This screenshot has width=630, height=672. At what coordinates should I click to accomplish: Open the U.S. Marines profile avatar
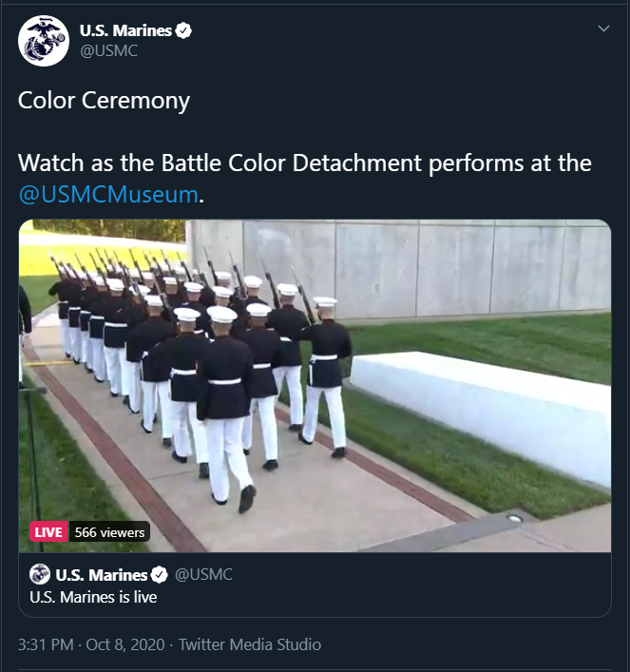(44, 41)
